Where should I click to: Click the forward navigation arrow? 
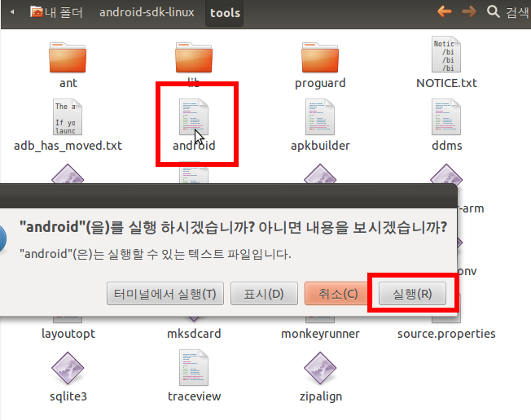(469, 12)
